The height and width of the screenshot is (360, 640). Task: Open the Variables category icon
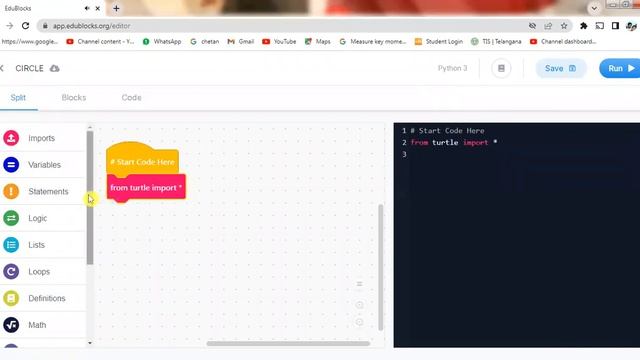11,164
